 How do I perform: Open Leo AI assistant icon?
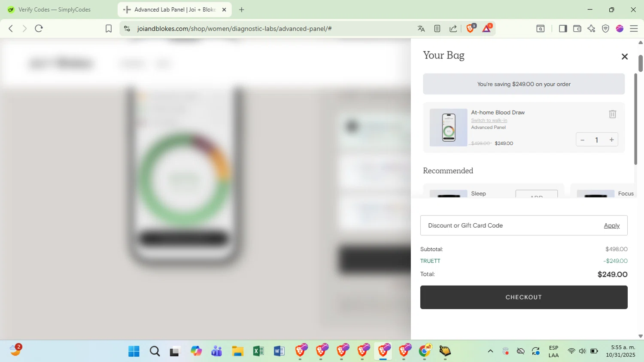[x=591, y=28]
